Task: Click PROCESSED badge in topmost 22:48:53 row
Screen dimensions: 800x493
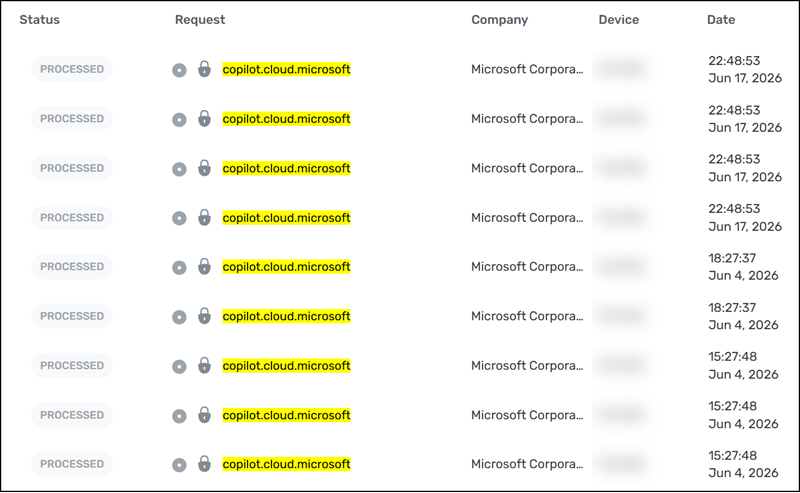Action: point(72,69)
